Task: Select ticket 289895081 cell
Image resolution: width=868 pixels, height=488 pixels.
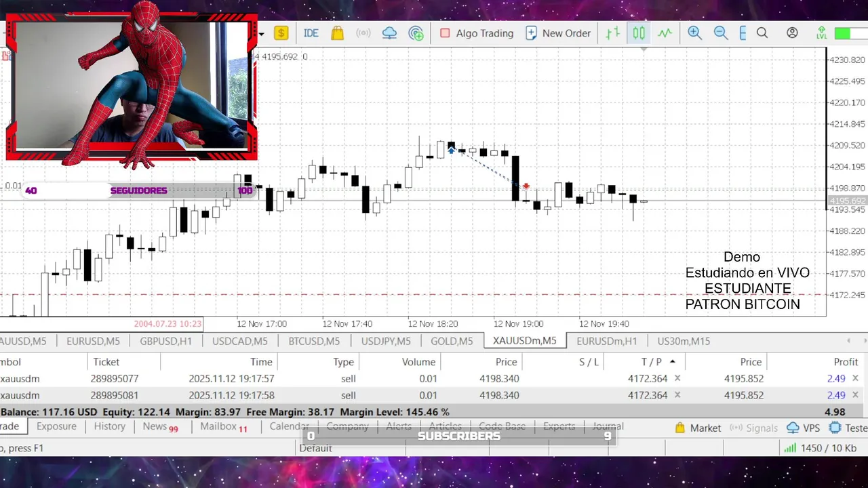Action: pos(115,395)
